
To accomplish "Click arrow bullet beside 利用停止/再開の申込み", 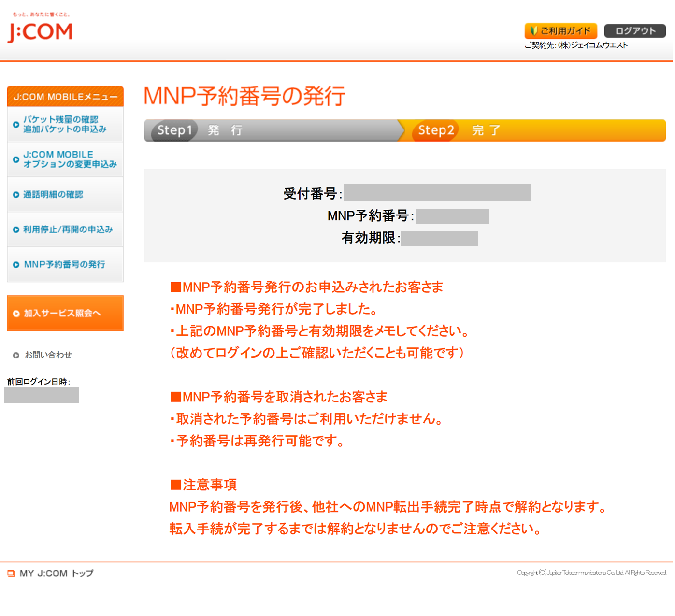I will pyautogui.click(x=16, y=229).
